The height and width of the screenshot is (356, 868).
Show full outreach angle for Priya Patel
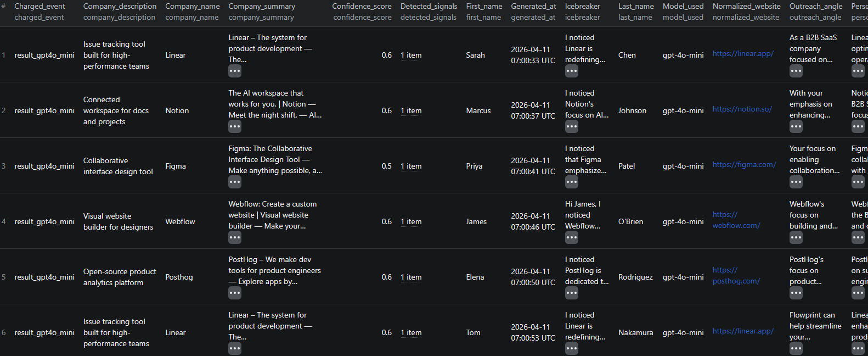pos(796,182)
